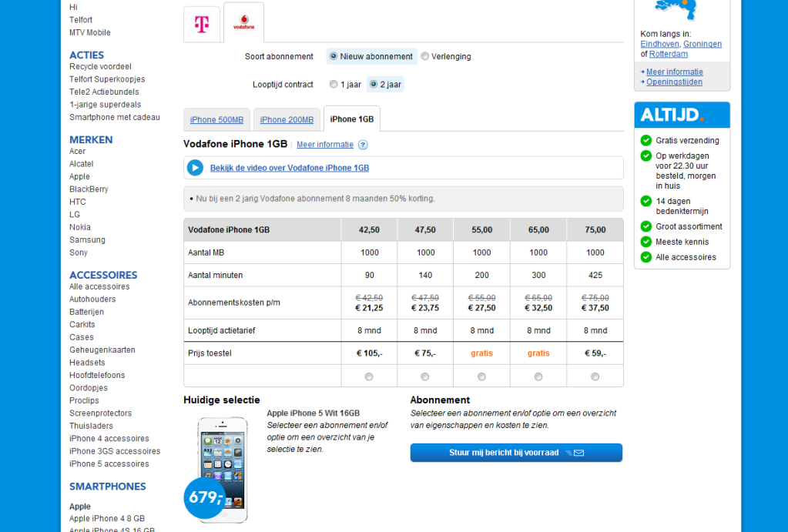Screen dimensions: 788x532
Task: Open Alle accessoires in sidebar
Action: (99, 287)
